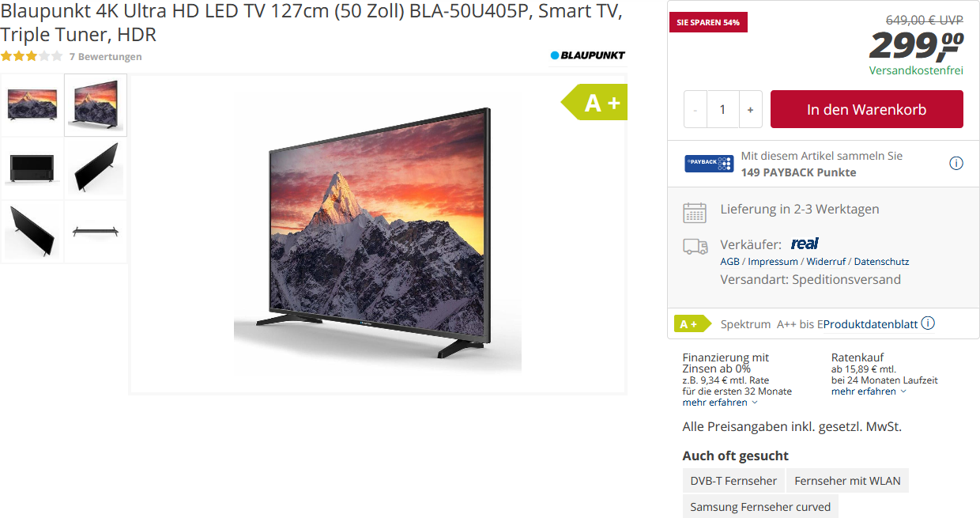Expand 'mehr erfahren' under Ratenkauf

pos(869,391)
